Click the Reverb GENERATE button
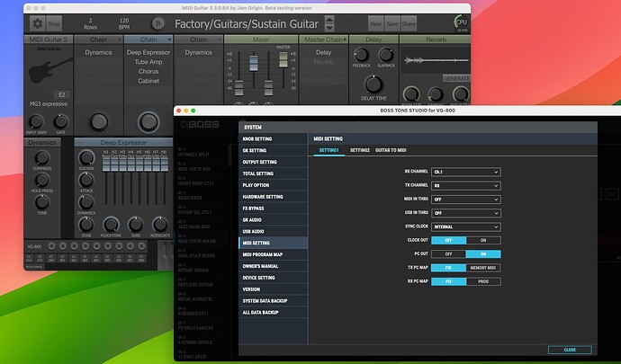This screenshot has height=364, width=621. pyautogui.click(x=456, y=78)
